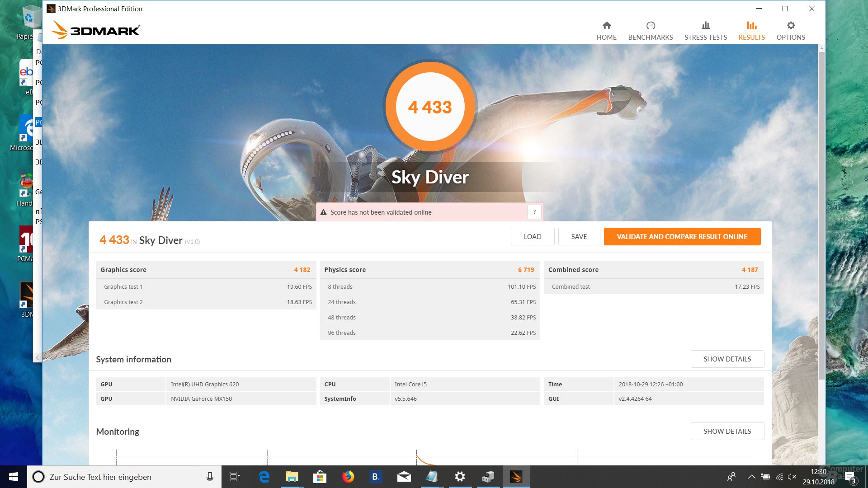The image size is (868, 488).
Task: Click the LOAD button
Action: [x=533, y=236]
